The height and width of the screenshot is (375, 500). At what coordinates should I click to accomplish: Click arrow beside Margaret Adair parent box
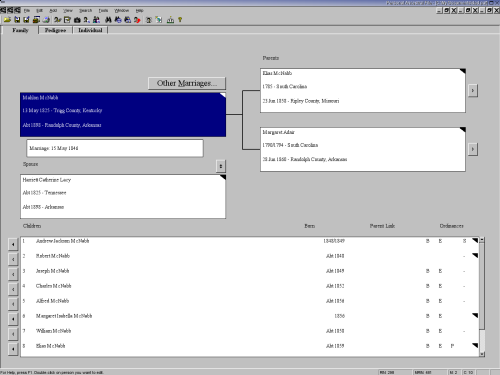click(x=473, y=149)
